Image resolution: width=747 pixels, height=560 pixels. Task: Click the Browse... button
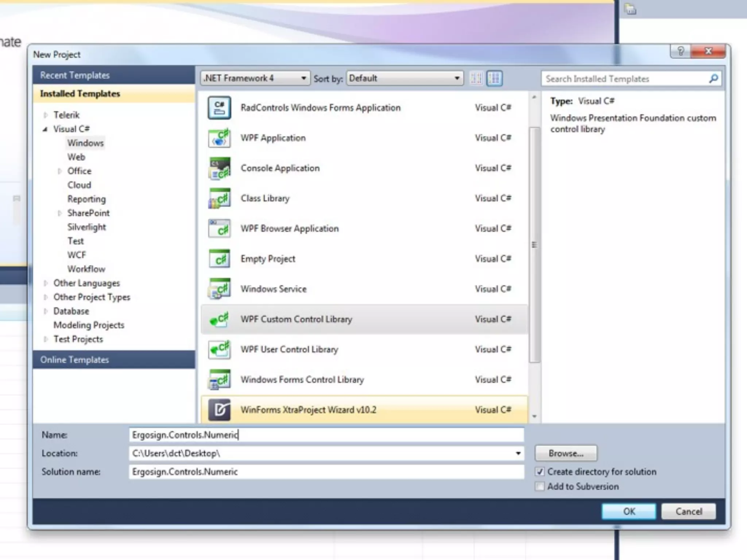[566, 454]
